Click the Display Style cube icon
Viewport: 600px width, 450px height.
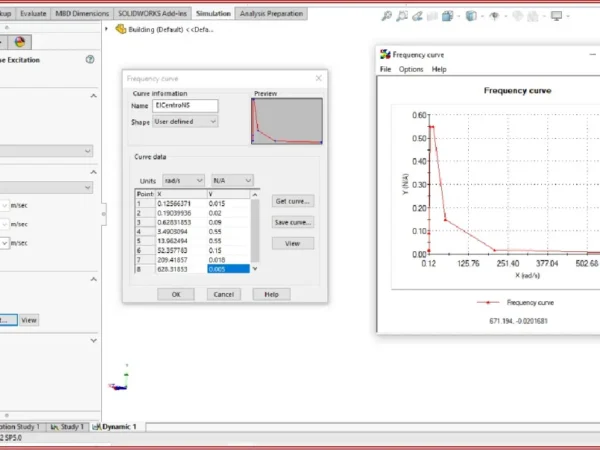tap(471, 16)
